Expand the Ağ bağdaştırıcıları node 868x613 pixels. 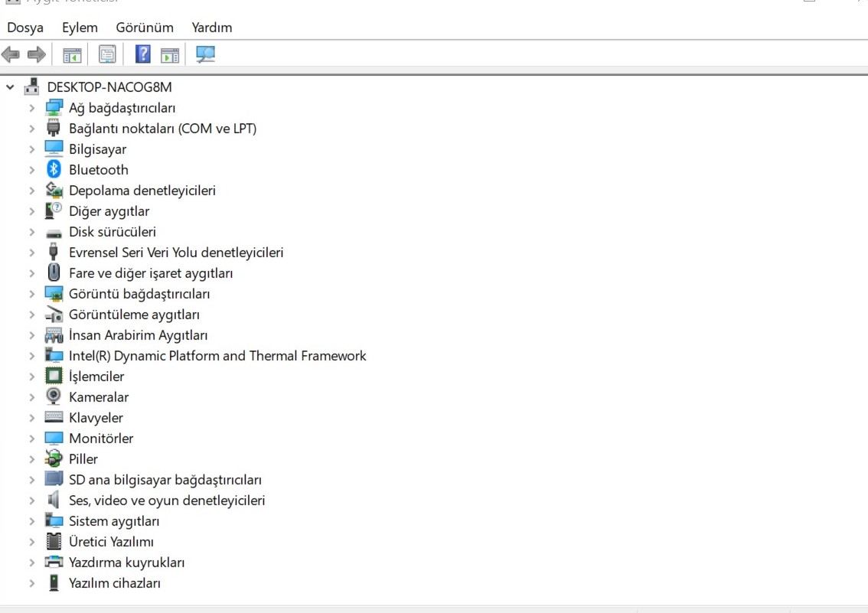(x=31, y=107)
